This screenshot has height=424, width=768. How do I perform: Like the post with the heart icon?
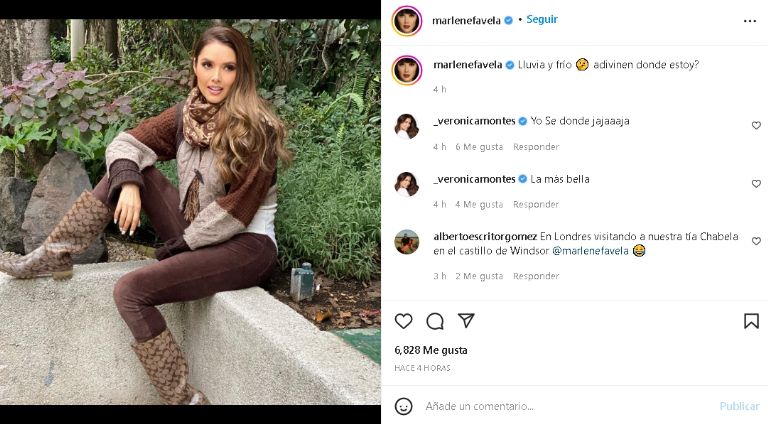403,321
